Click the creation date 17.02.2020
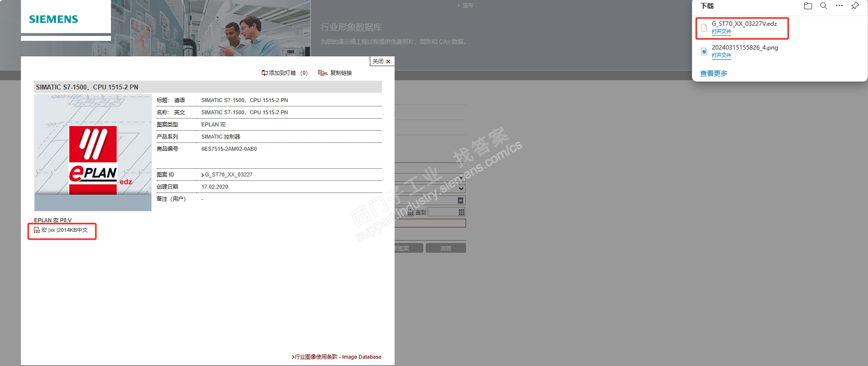The width and height of the screenshot is (868, 366). 215,187
